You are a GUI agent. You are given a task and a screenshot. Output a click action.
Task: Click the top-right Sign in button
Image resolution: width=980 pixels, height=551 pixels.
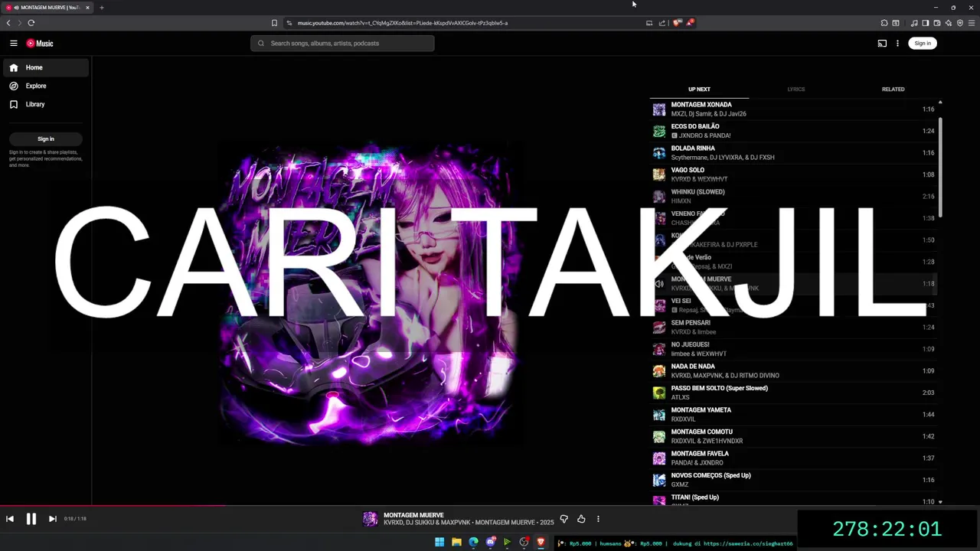point(923,44)
